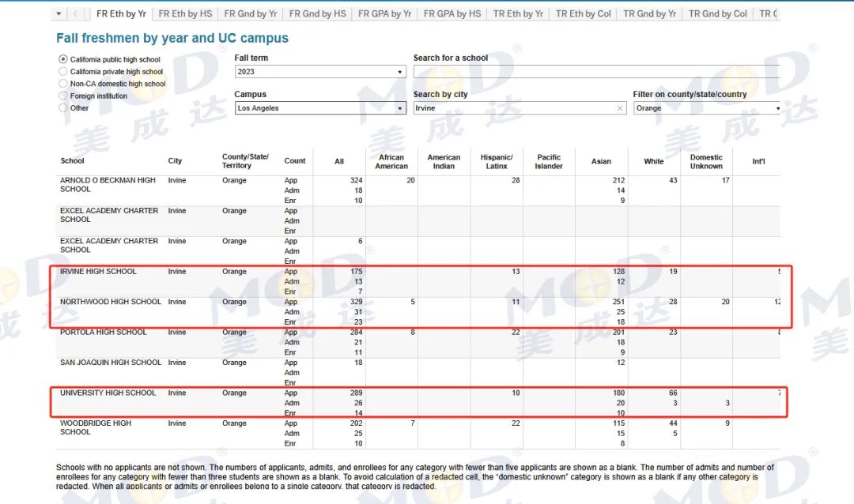Viewport: 854px width, 504px height.
Task: Click the American Indian column header
Action: coord(444,161)
